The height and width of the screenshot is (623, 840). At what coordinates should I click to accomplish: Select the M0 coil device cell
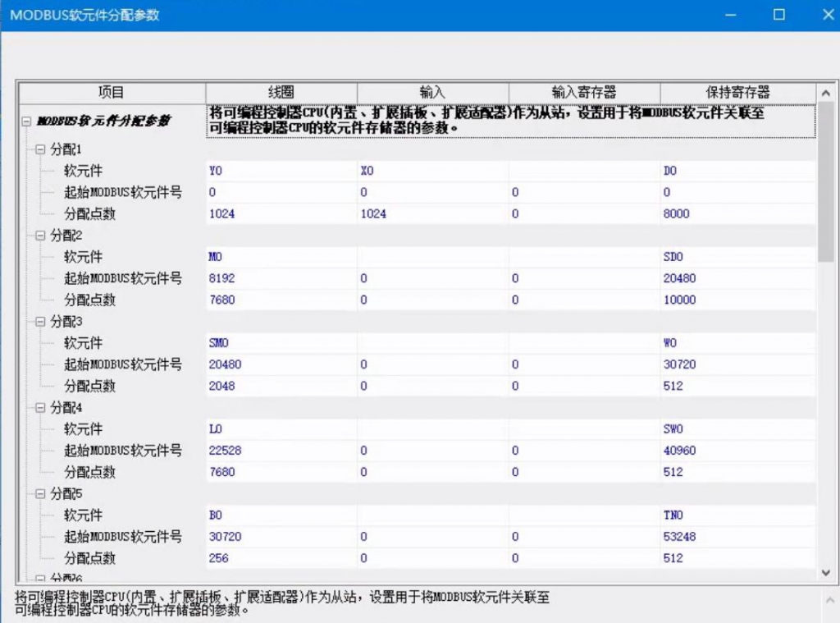coord(281,257)
